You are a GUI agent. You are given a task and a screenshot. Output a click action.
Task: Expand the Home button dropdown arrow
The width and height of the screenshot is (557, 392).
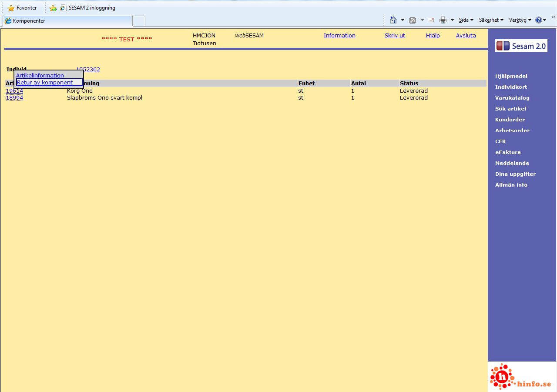(403, 20)
